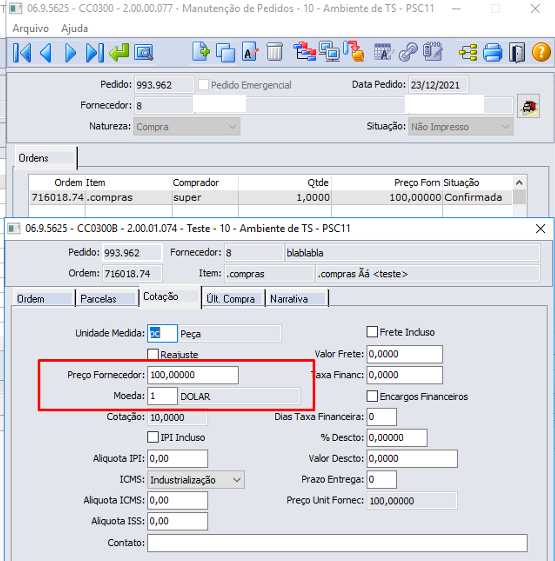
Task: Click the next record arrow icon
Action: [70, 53]
